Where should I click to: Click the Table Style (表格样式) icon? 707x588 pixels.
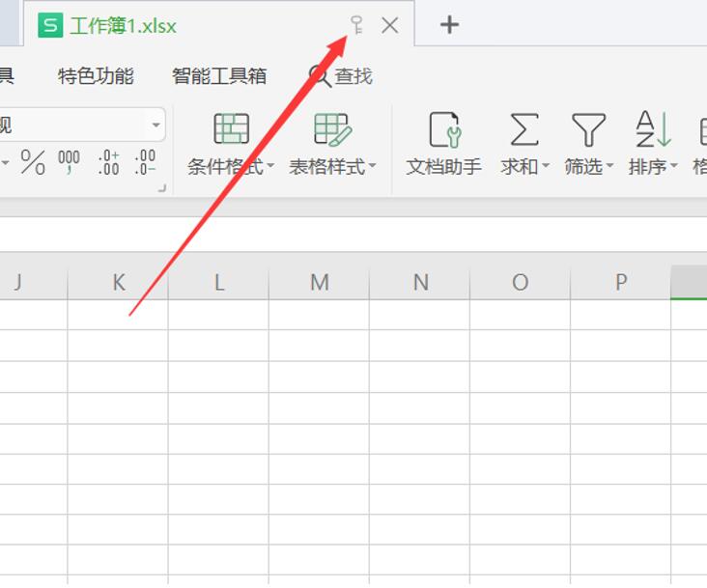(332, 129)
